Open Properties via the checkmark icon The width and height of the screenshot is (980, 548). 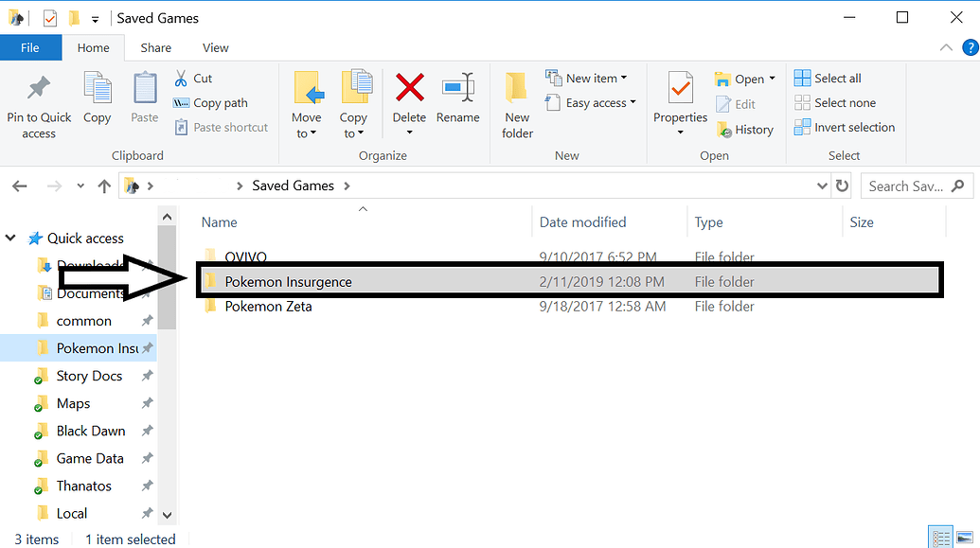click(680, 88)
